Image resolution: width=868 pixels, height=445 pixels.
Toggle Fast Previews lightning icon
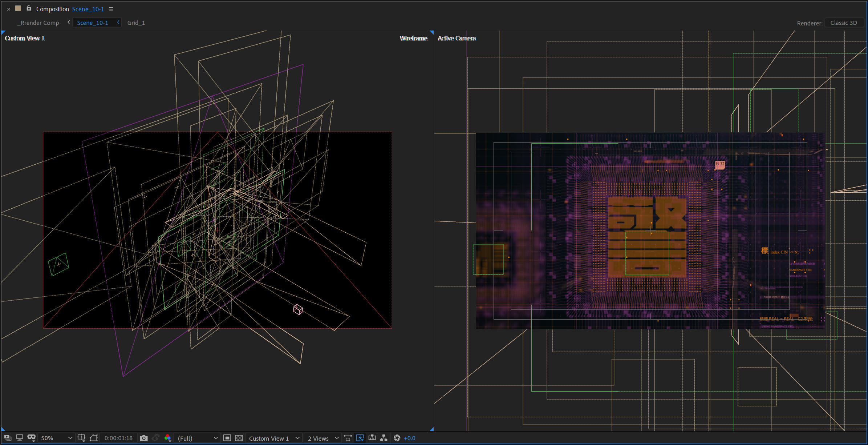pyautogui.click(x=360, y=438)
